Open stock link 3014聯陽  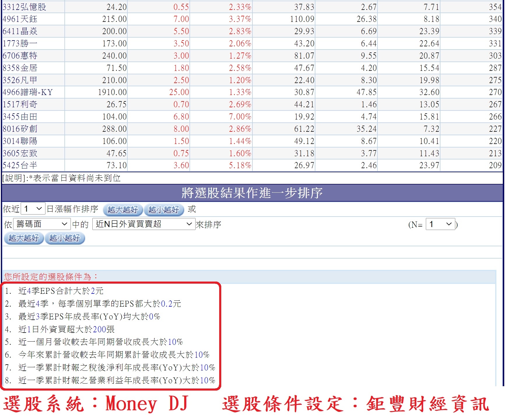pyautogui.click(x=20, y=141)
